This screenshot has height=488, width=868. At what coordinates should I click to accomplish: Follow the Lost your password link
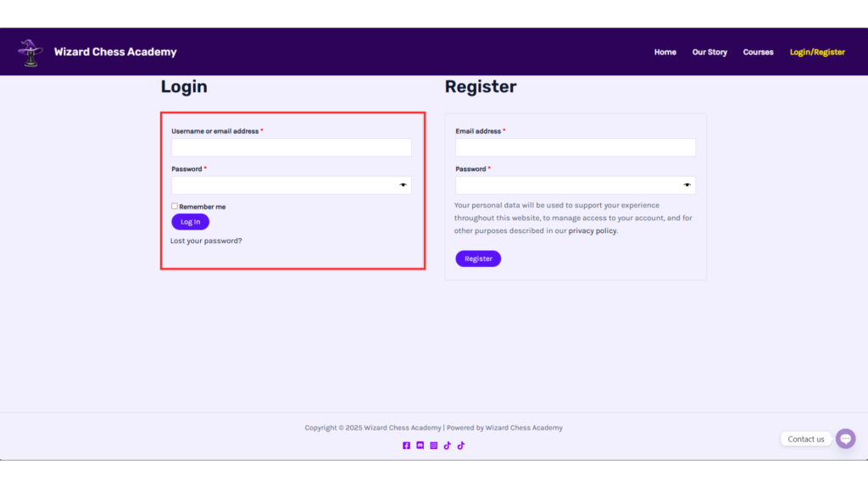pos(206,241)
